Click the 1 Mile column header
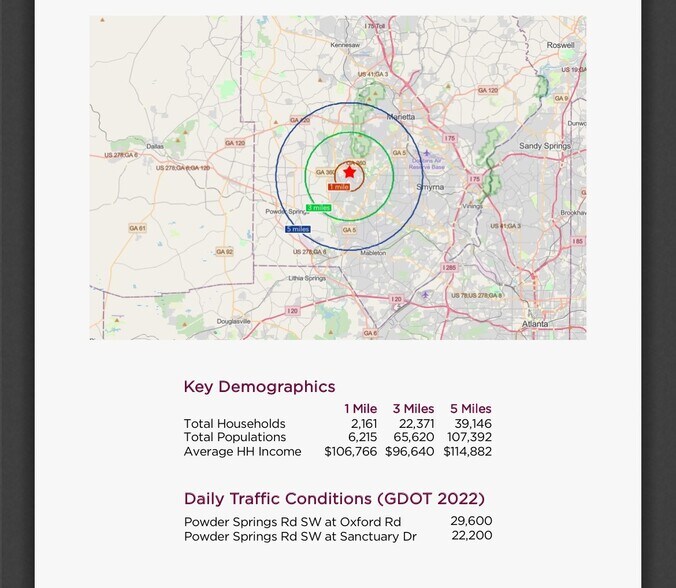Image resolution: width=676 pixels, height=588 pixels. coord(360,409)
